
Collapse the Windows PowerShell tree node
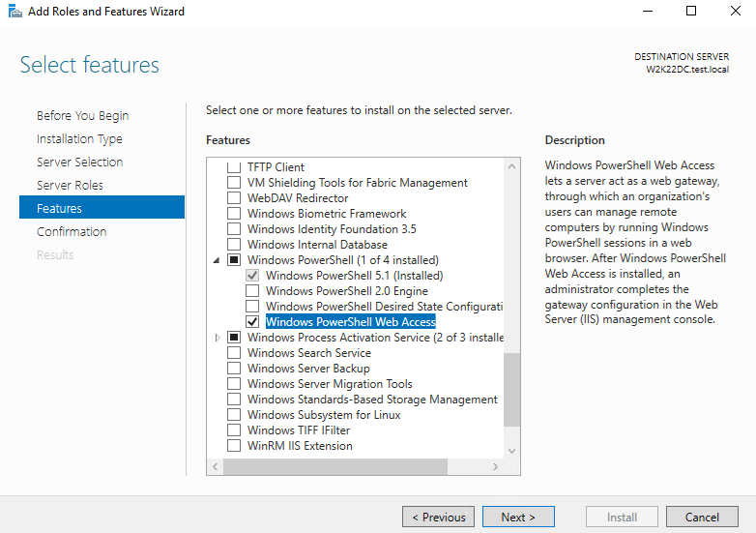tap(217, 260)
